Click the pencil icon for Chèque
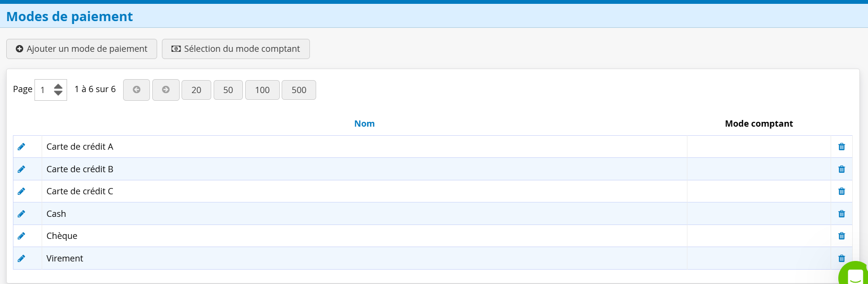Screen dimensions: 868x284 tap(22, 236)
